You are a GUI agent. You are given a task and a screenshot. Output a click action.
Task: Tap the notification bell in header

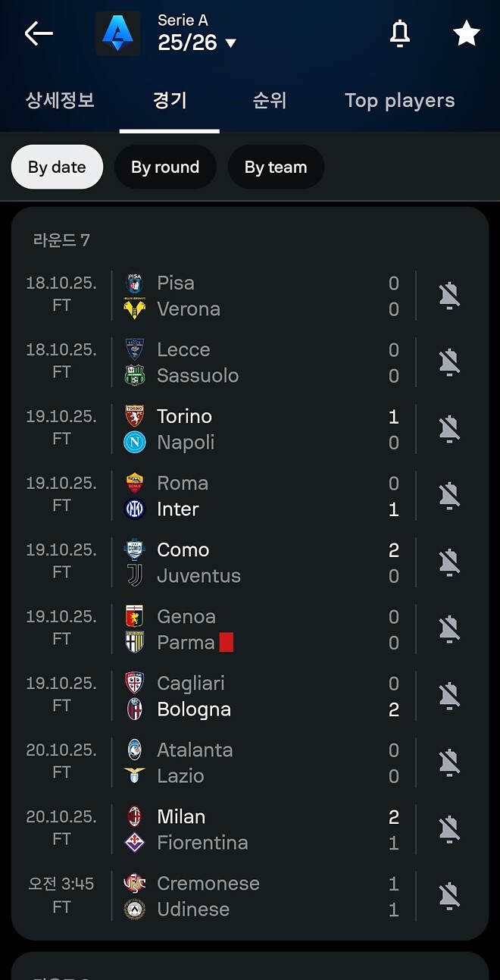tap(399, 33)
